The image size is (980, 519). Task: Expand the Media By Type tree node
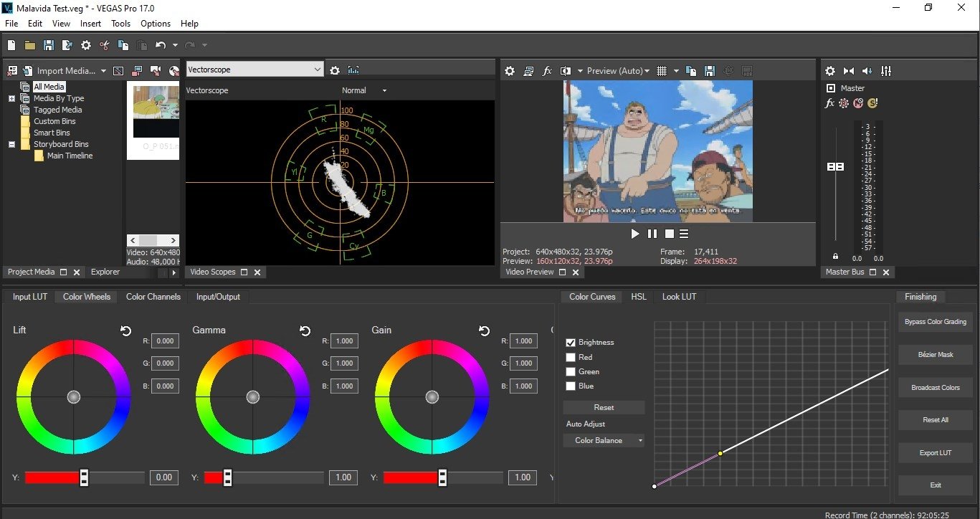(12, 98)
